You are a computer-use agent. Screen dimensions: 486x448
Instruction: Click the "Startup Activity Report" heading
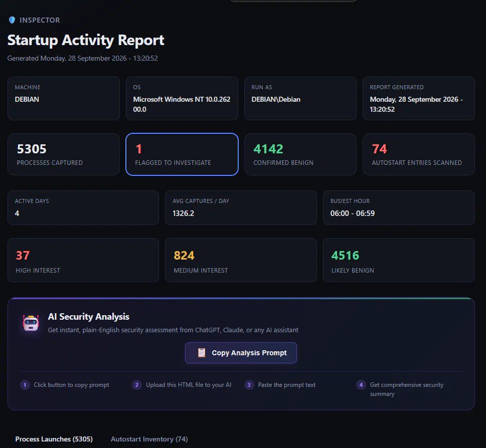tap(86, 40)
